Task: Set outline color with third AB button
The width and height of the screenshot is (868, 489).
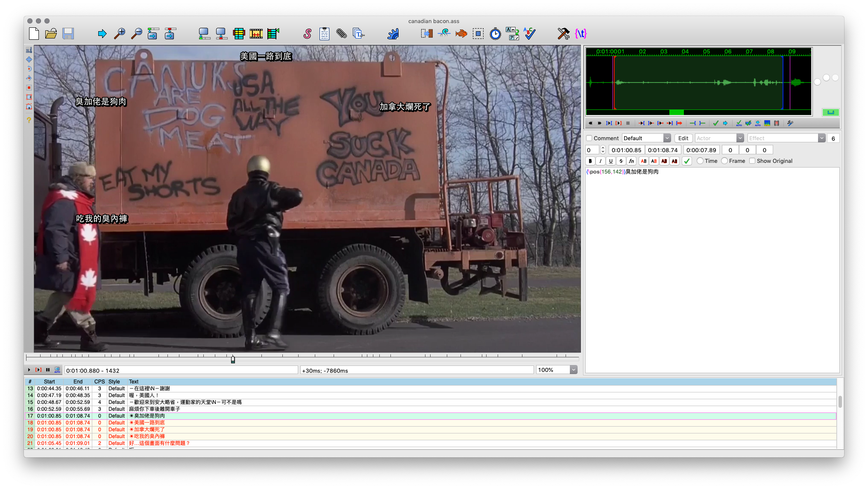Action: (664, 161)
